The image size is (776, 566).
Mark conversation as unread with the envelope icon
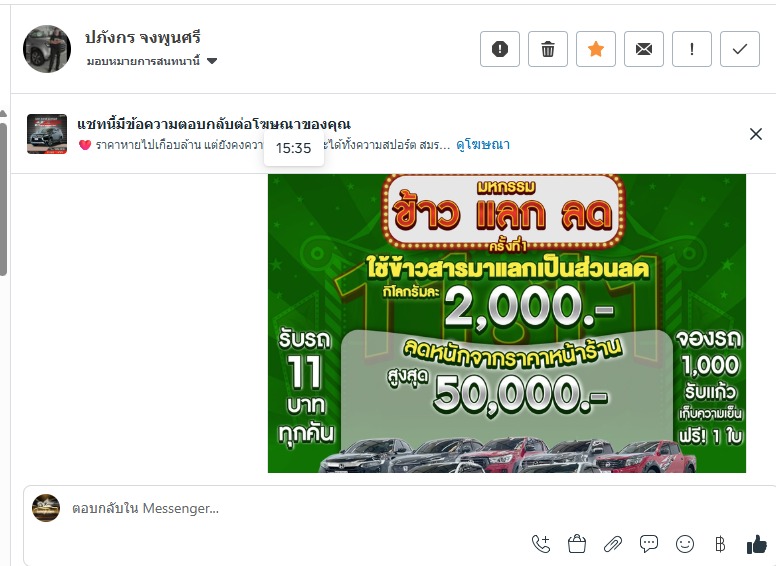pyautogui.click(x=644, y=49)
